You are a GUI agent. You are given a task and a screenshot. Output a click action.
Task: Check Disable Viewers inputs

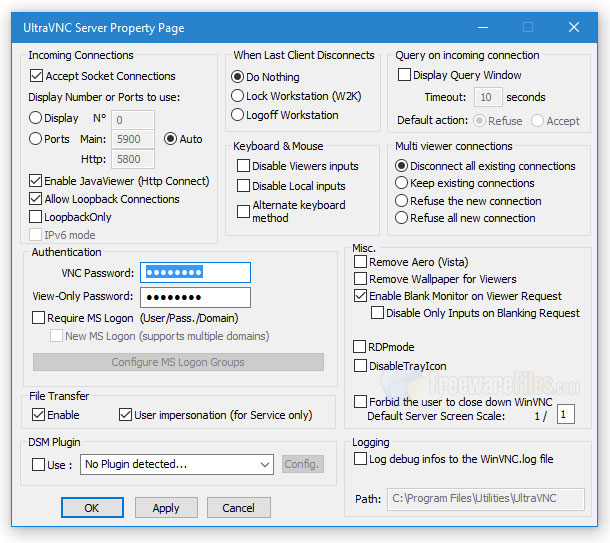coord(244,166)
